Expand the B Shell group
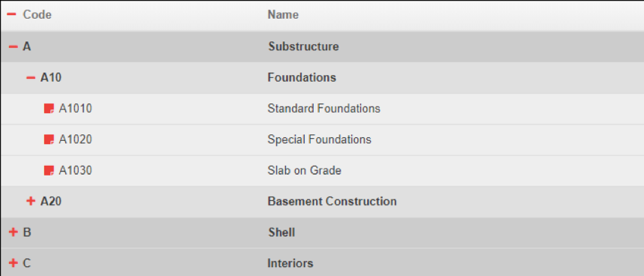 point(13,232)
